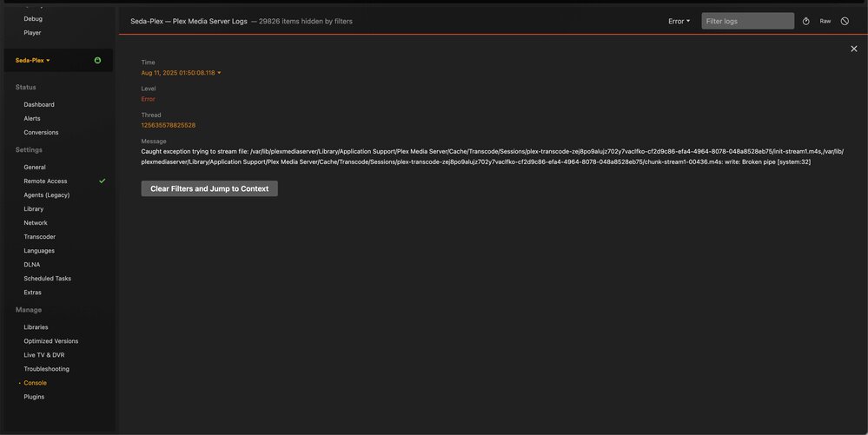Click the green server status lock icon
This screenshot has height=435, width=868.
tap(97, 60)
